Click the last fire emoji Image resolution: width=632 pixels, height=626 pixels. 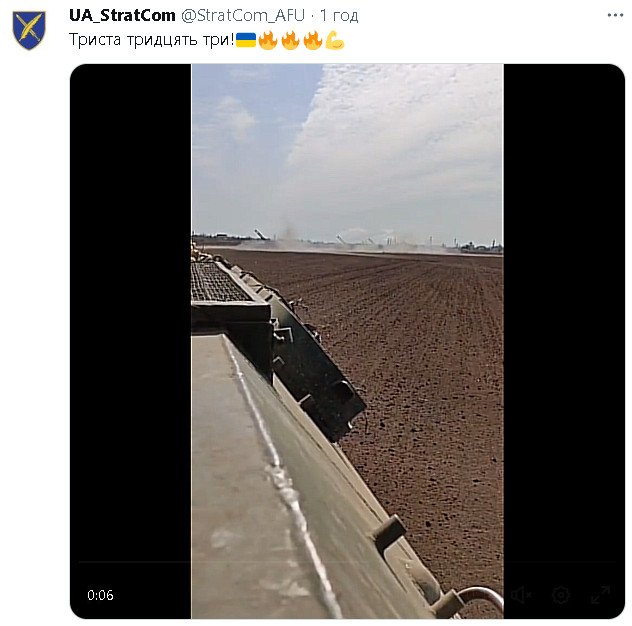point(313,40)
